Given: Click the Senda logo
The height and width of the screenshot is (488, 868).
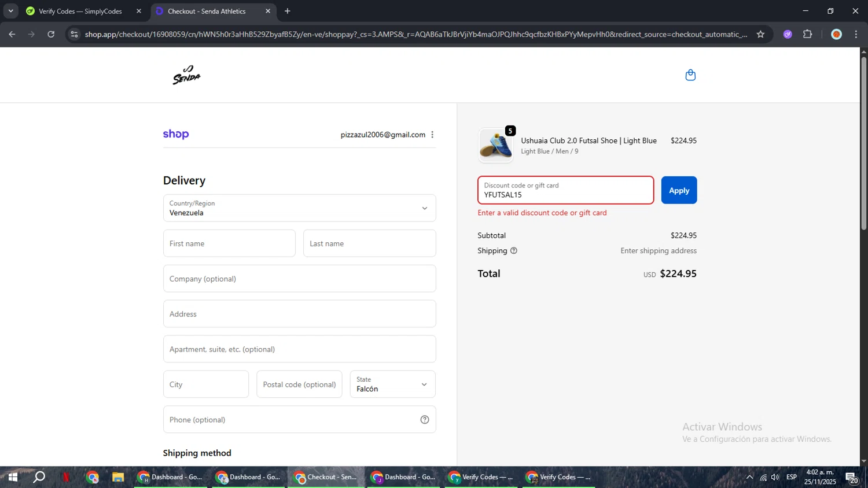Looking at the screenshot, I should (186, 75).
